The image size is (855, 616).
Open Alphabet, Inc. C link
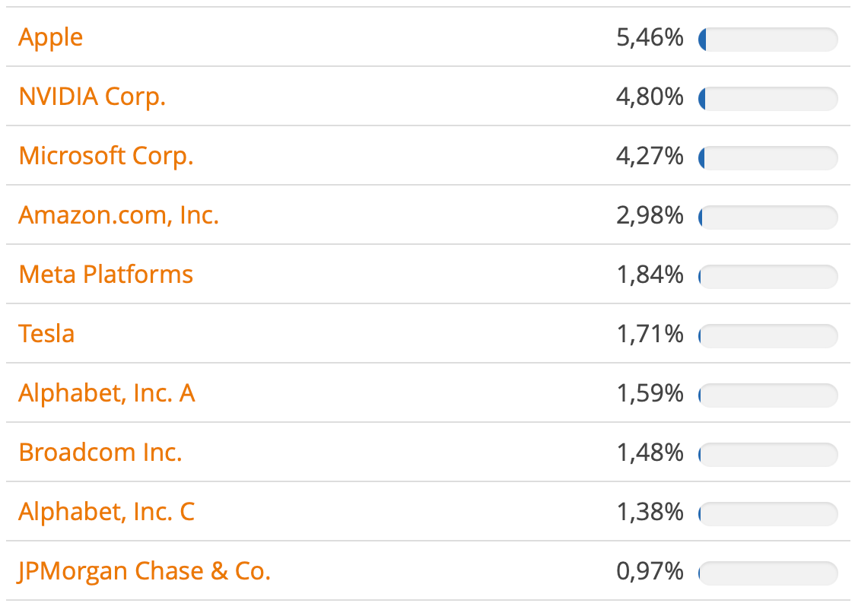[106, 512]
